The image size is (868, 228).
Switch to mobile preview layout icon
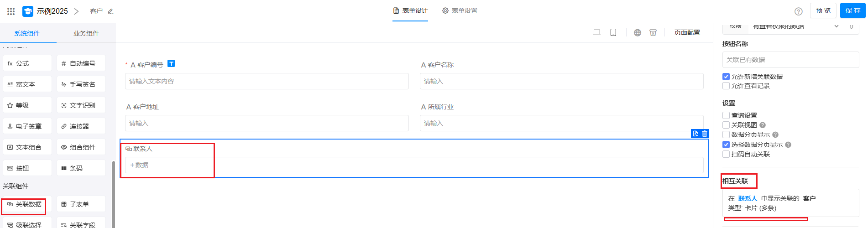click(613, 32)
